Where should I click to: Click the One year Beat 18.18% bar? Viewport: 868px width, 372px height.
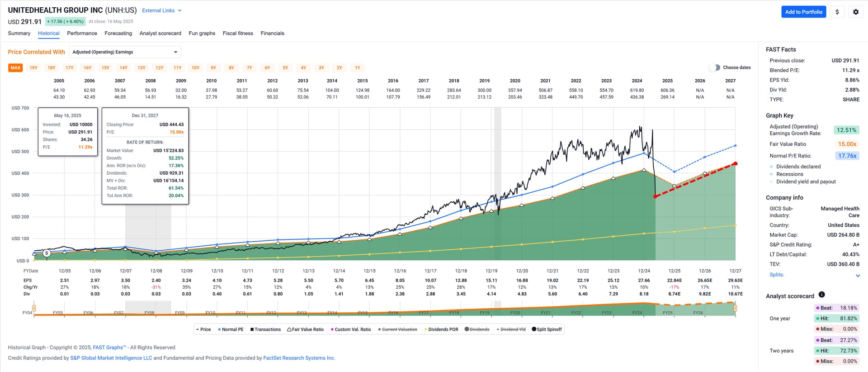click(836, 308)
